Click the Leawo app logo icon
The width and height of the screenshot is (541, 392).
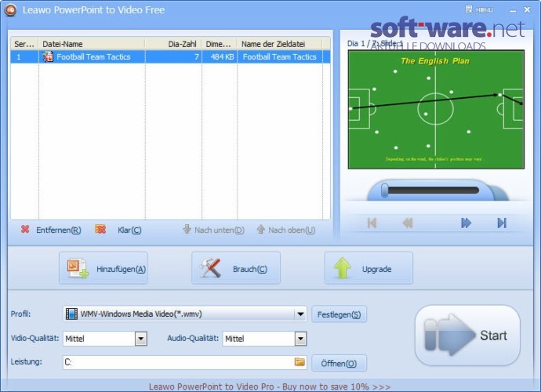click(11, 9)
